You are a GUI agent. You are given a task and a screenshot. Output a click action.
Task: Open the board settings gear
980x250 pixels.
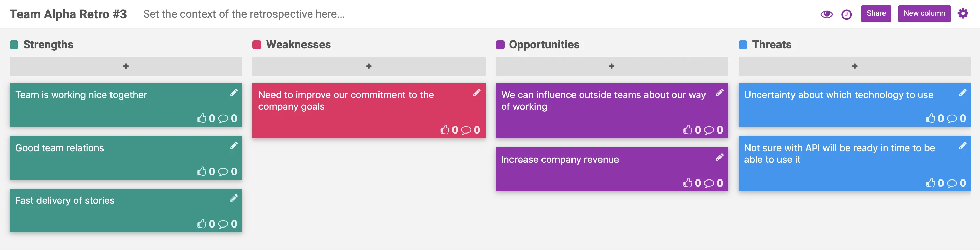coord(964,13)
